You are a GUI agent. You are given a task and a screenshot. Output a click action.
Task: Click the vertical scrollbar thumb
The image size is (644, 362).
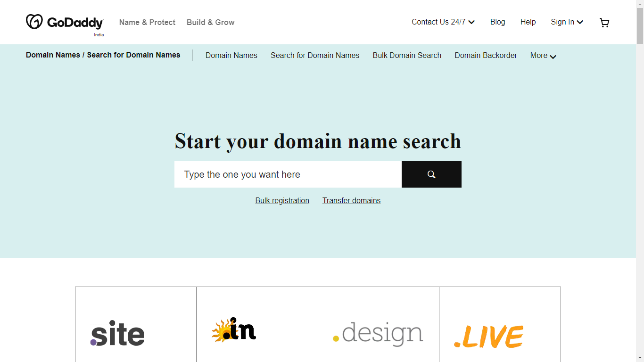pyautogui.click(x=640, y=26)
